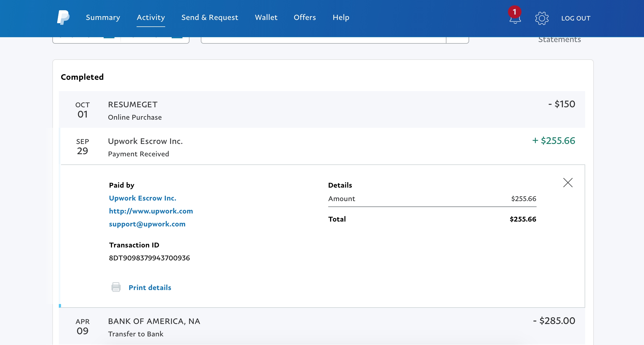Click the SEP 29 date
The width and height of the screenshot is (644, 345).
(x=83, y=147)
